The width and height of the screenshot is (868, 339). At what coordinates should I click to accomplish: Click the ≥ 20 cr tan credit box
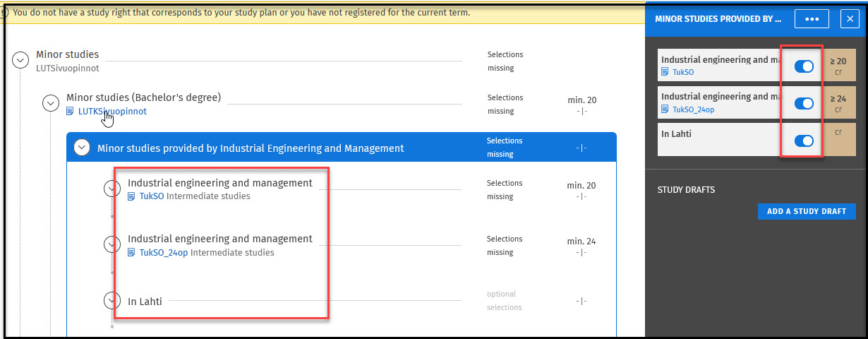coord(838,66)
